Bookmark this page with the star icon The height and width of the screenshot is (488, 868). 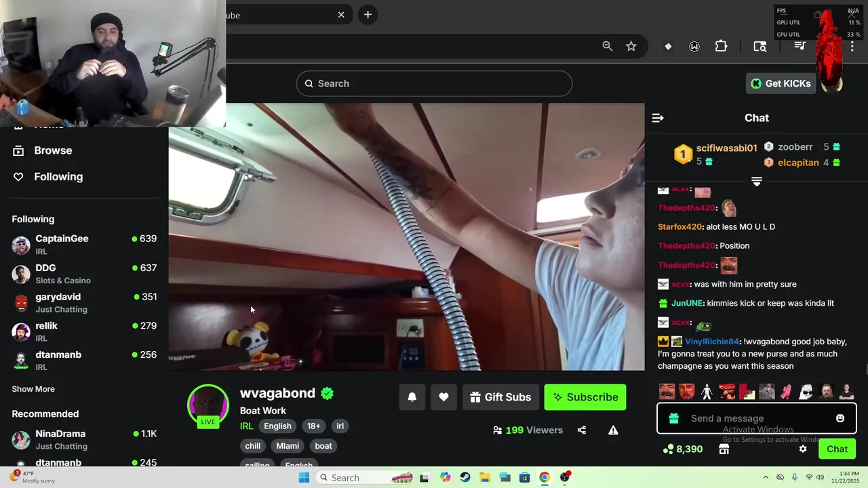click(631, 46)
